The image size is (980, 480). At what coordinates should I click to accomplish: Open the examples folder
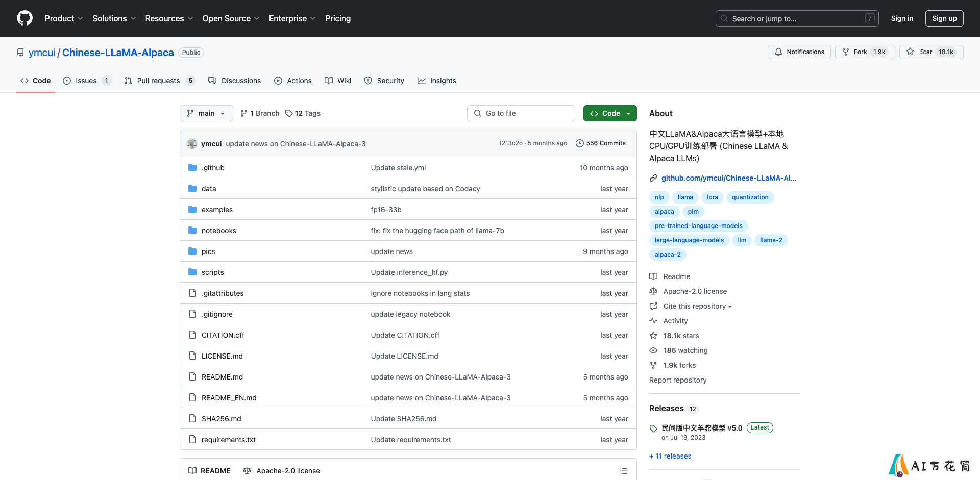(x=217, y=210)
